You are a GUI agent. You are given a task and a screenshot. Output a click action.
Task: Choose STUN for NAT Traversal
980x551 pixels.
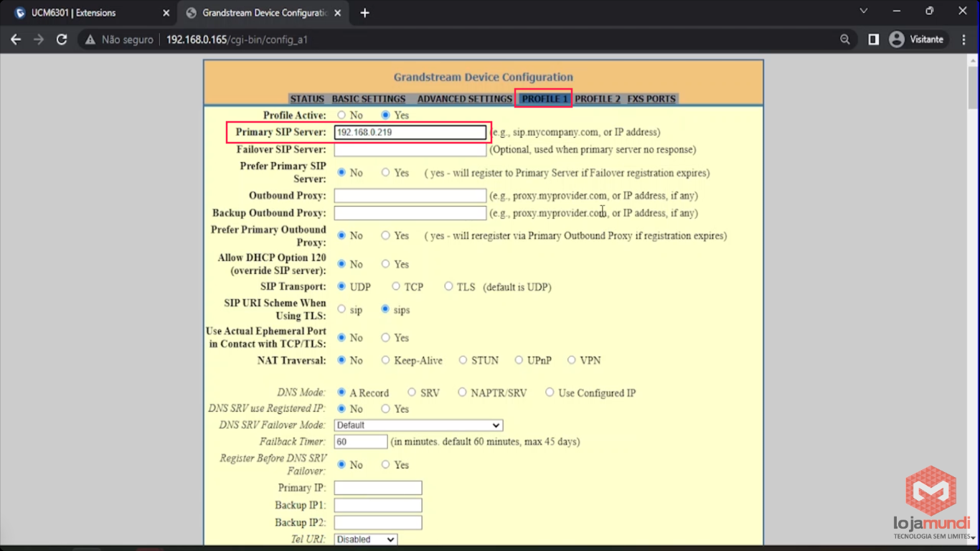tap(463, 360)
